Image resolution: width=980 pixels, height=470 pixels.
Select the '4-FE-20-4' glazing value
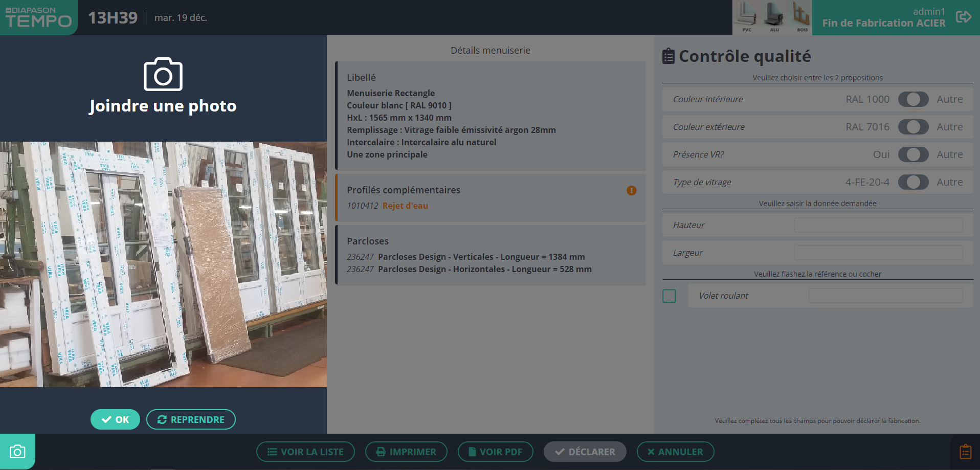coord(867,182)
